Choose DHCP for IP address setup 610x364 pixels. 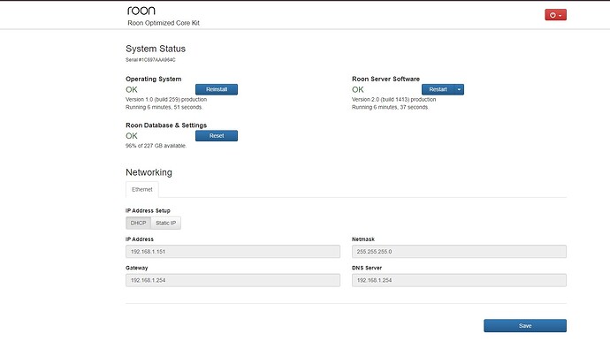[x=138, y=223]
